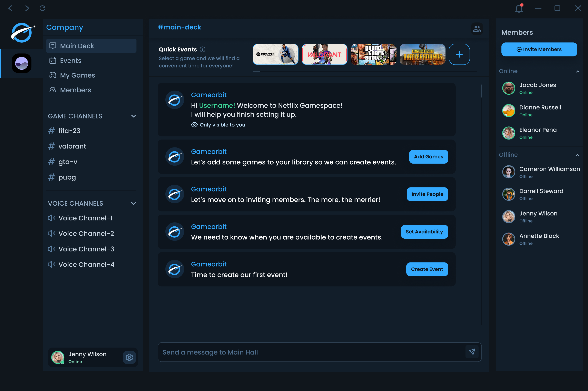Select the Grand Theft Auto V thumbnail

tap(373, 54)
